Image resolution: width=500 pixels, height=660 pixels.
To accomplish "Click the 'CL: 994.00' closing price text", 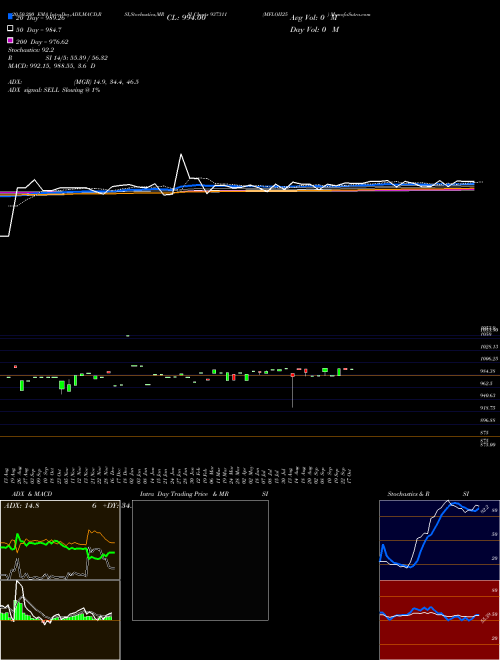I will pyautogui.click(x=186, y=18).
